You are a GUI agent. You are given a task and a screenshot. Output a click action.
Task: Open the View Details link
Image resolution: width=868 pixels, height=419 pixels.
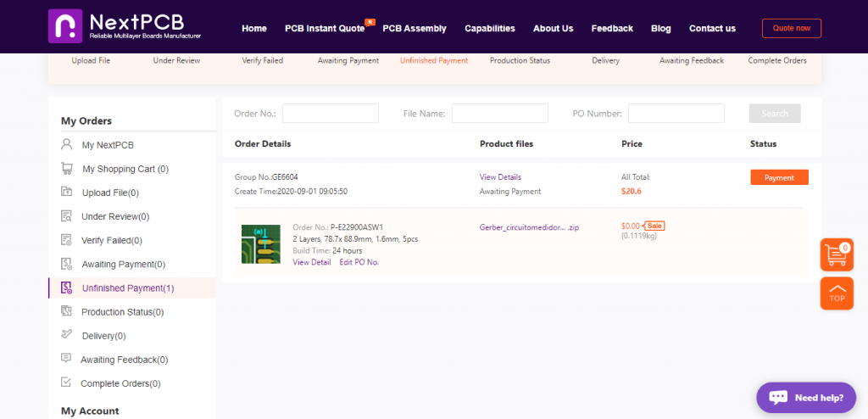pyautogui.click(x=500, y=177)
